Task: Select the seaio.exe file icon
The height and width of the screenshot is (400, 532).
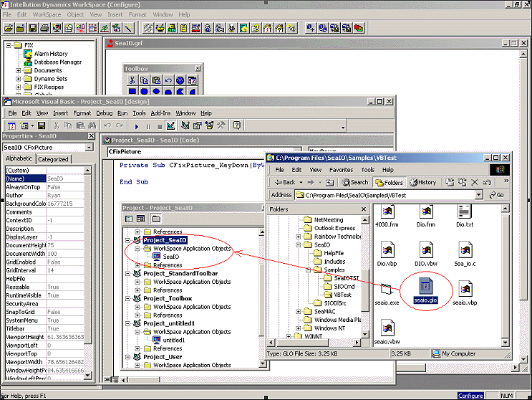Action: click(387, 294)
